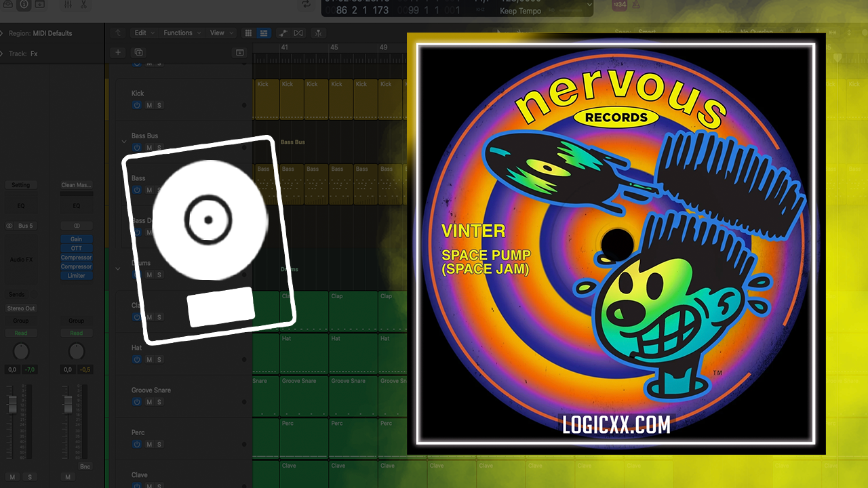The image size is (868, 488).
Task: Solo the Kick track
Action: coord(159,105)
